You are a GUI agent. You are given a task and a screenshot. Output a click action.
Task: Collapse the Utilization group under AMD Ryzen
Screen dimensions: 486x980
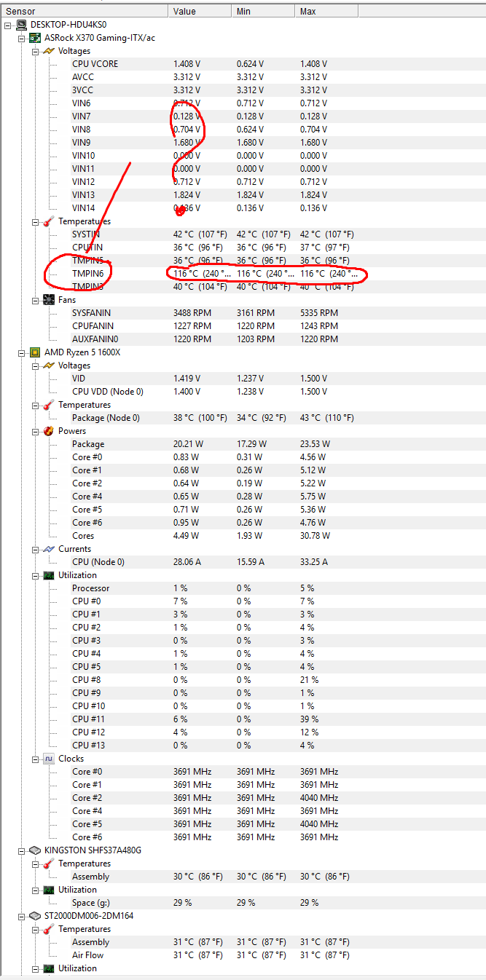(35, 575)
